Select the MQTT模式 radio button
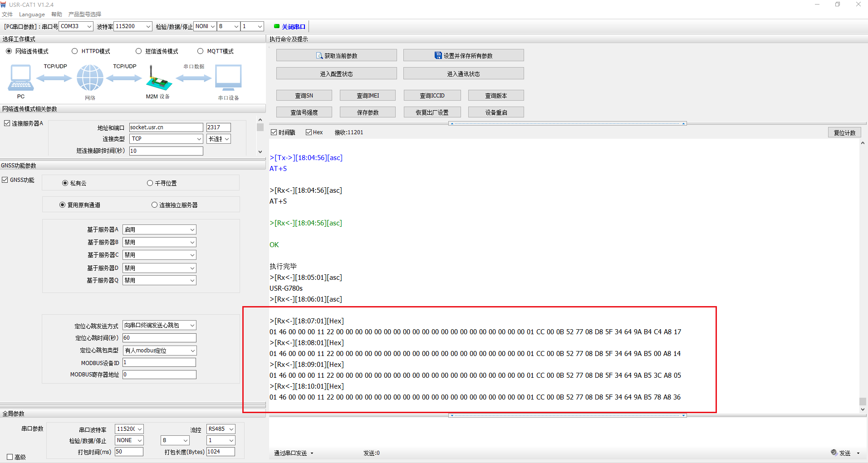The height and width of the screenshot is (463, 868). [201, 51]
